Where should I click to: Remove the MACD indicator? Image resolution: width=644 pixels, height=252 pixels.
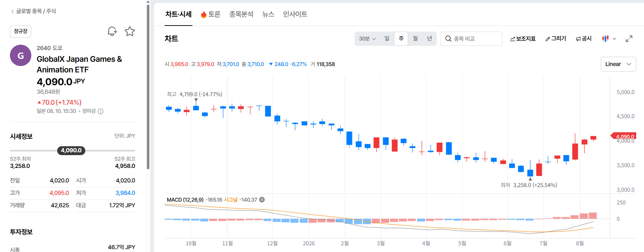[x=262, y=200]
